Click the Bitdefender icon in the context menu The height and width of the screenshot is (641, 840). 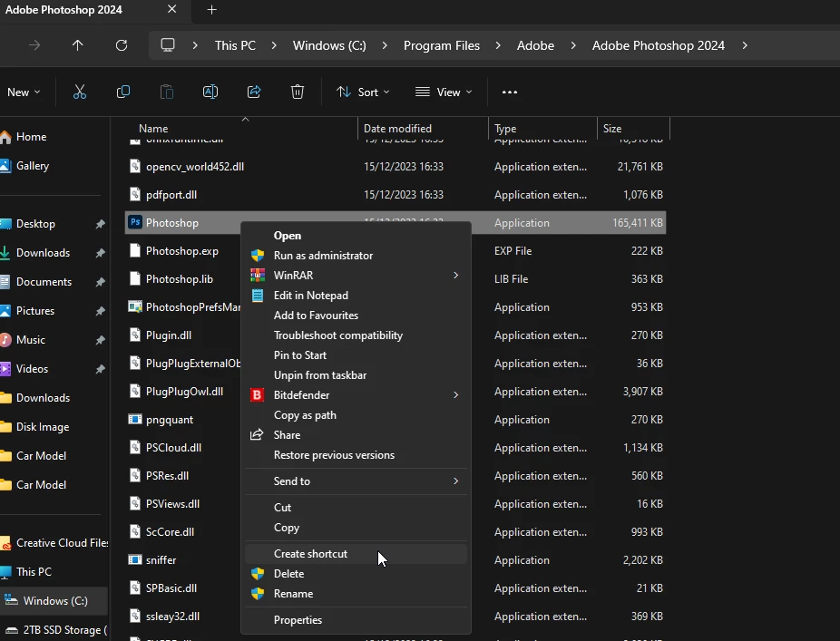257,395
